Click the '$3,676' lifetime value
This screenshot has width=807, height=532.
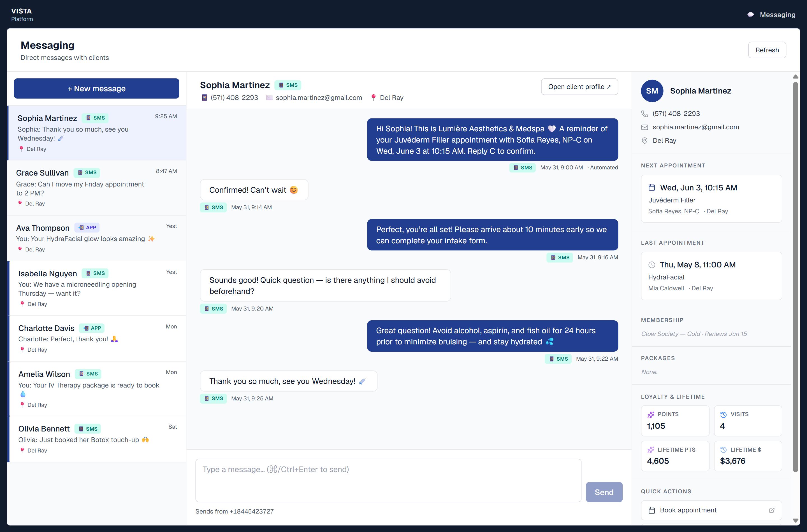[733, 461]
